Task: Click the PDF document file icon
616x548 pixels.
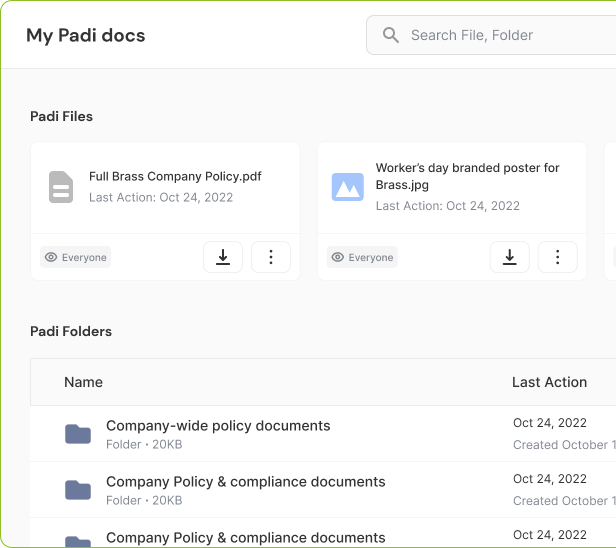Action: 61,187
